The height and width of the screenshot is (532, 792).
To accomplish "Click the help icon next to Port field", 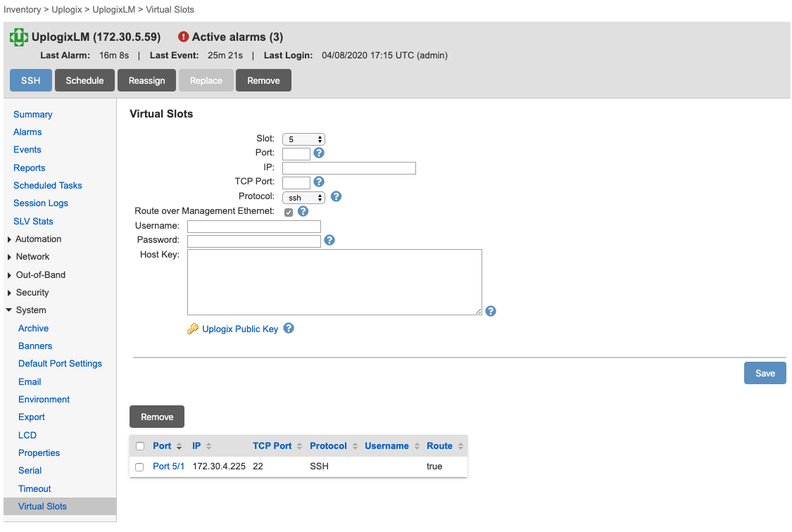I will [x=319, y=153].
